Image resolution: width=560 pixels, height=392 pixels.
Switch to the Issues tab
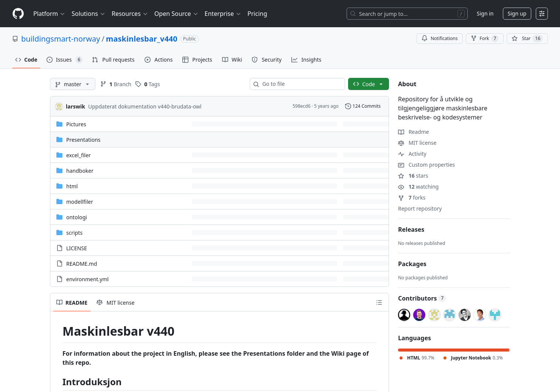[x=64, y=60]
